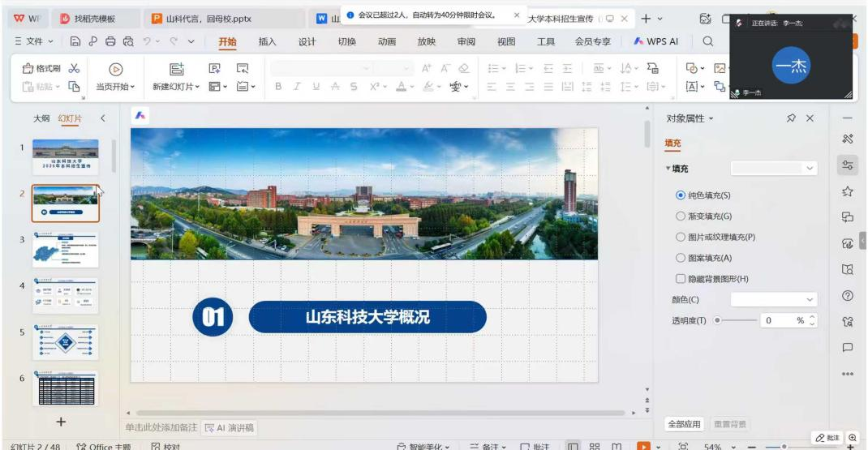Screen dimensions: 868x450
Task: Click the save icon in quick access toolbar
Action: (75, 41)
